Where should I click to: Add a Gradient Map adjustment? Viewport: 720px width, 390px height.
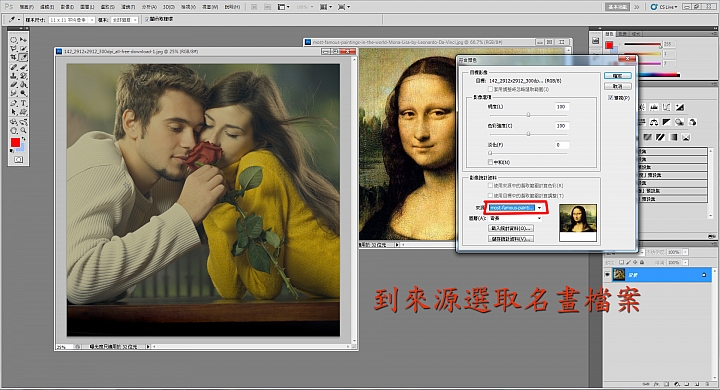coord(673,137)
